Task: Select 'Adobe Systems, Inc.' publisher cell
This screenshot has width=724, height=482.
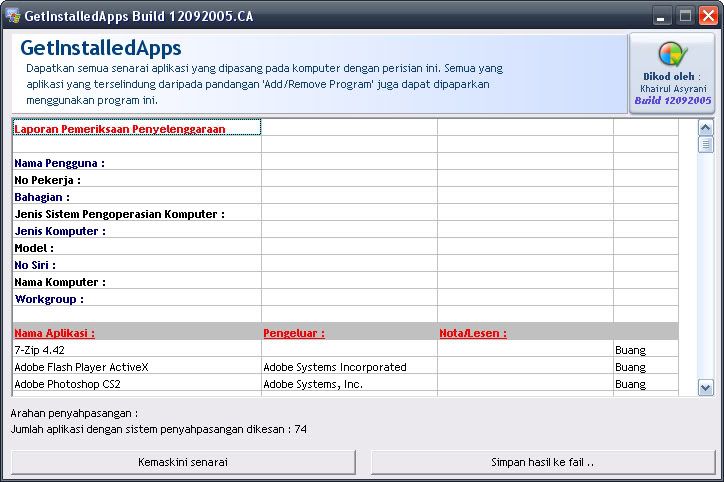Action: [350, 384]
